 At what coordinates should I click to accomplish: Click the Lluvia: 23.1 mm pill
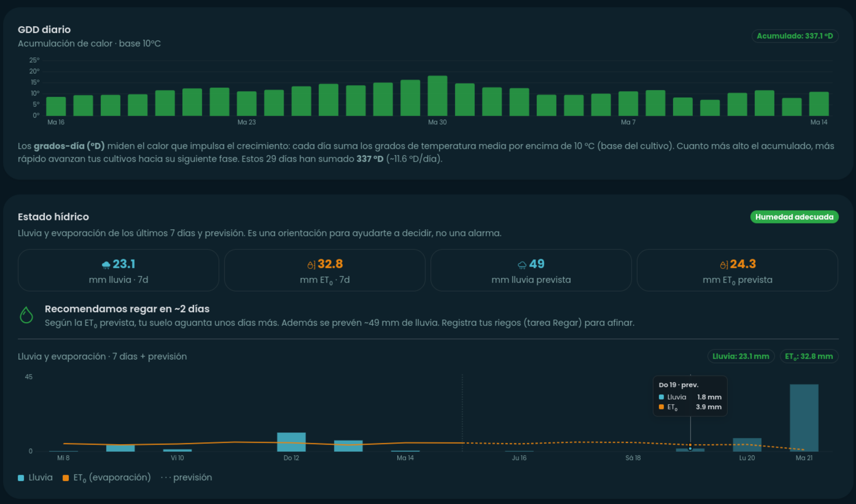point(740,356)
